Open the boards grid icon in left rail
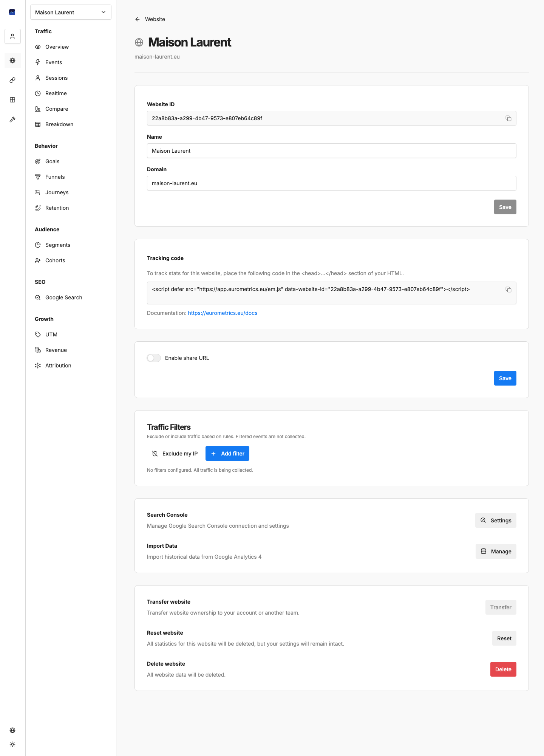This screenshot has width=544, height=756. pyautogui.click(x=12, y=100)
